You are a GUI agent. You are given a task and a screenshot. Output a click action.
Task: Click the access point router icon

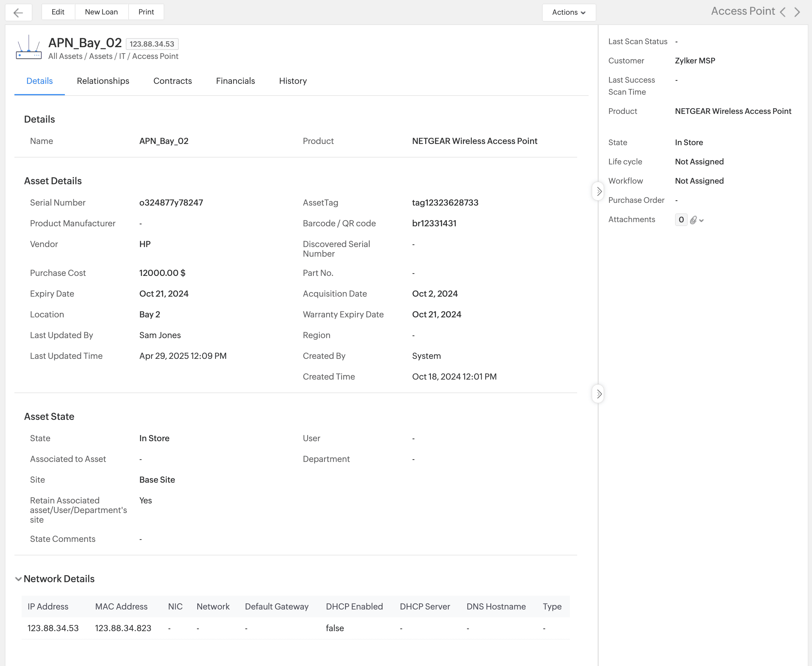[x=28, y=47]
